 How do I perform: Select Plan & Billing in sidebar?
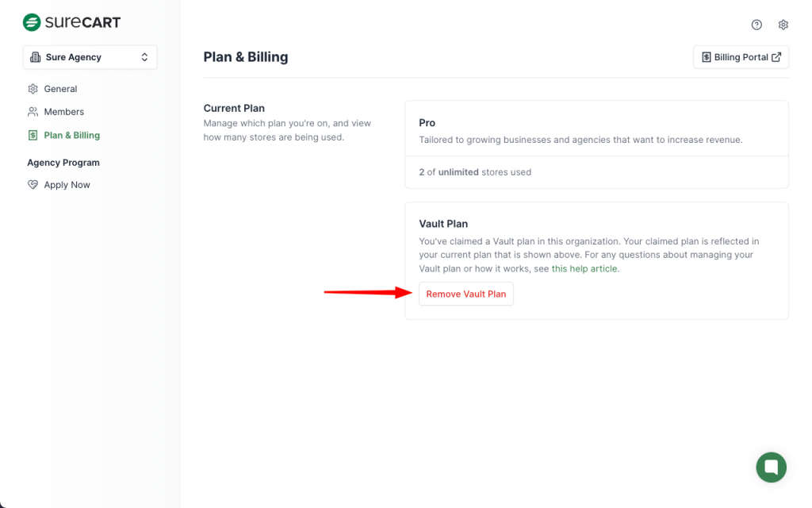pyautogui.click(x=71, y=135)
